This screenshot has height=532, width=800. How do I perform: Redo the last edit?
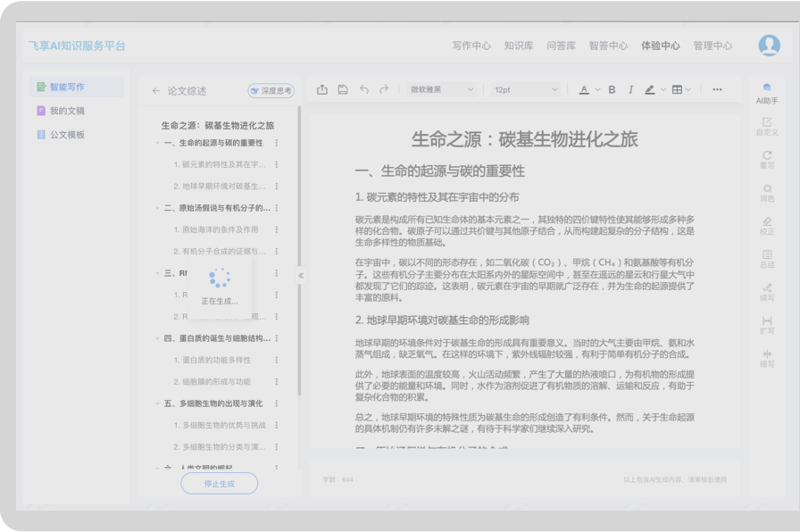384,90
